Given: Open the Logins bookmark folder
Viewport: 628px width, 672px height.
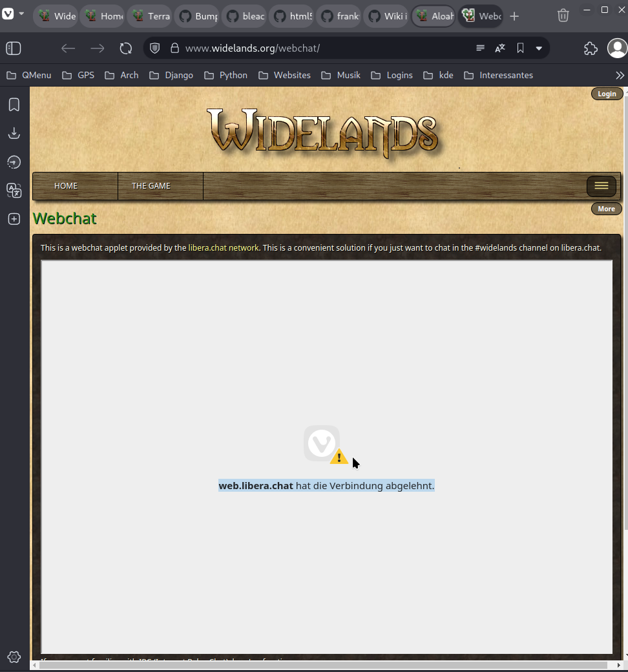Looking at the screenshot, I should coord(392,76).
